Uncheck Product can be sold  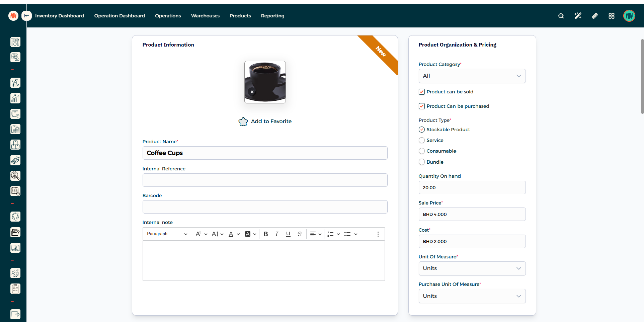click(x=422, y=92)
